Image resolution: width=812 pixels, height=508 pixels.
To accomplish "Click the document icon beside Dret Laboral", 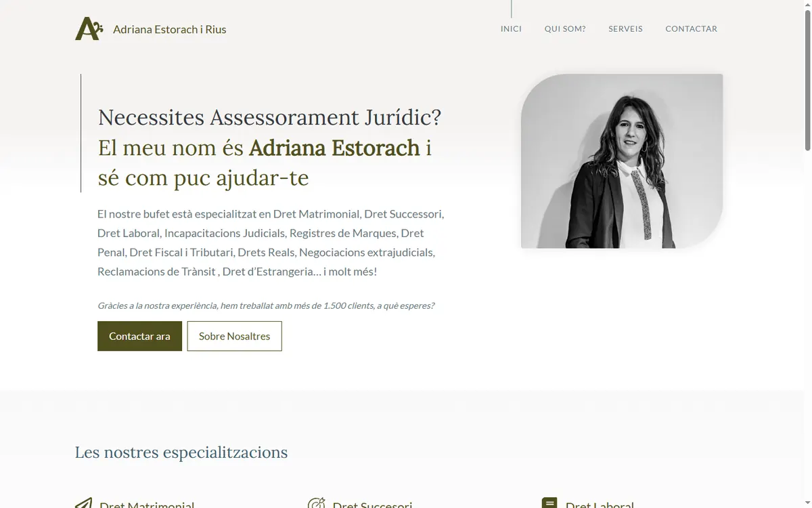I will (x=549, y=503).
